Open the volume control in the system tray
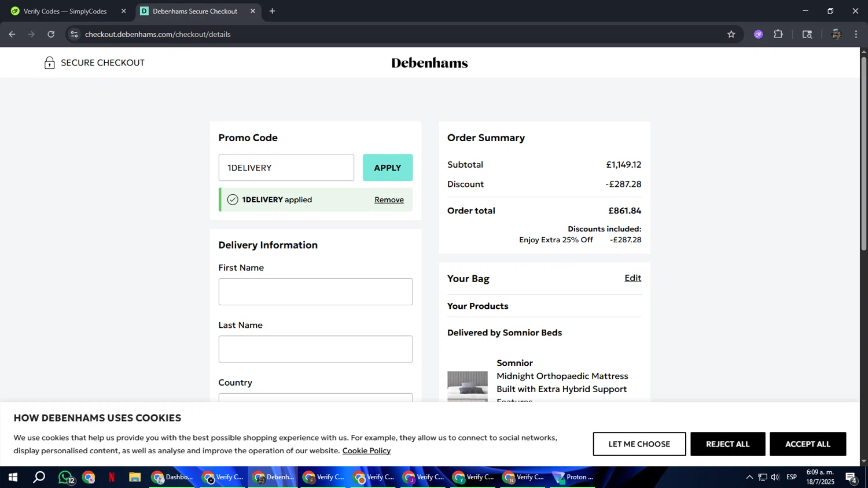This screenshot has height=488, width=868. coord(775,477)
